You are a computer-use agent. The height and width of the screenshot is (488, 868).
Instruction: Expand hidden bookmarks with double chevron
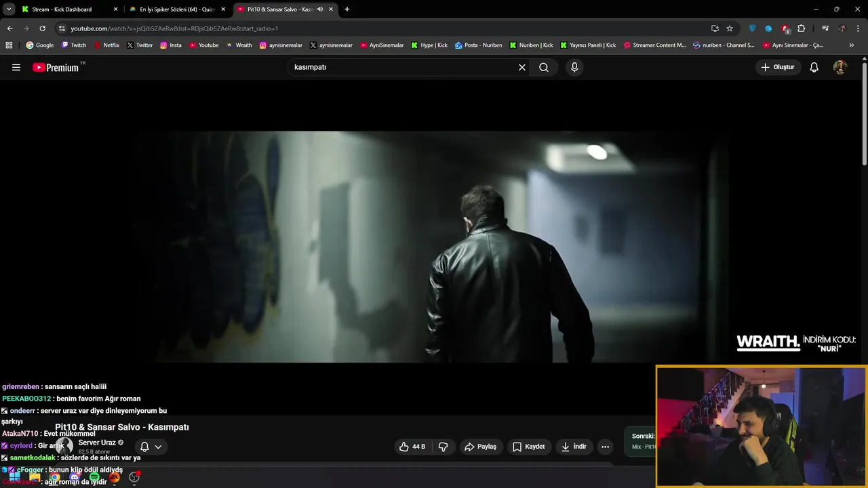[x=852, y=45]
